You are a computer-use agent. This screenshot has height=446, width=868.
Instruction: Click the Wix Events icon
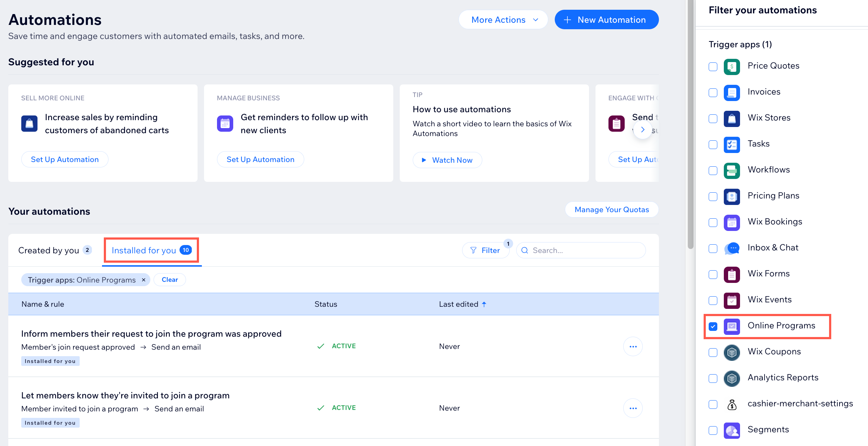(x=732, y=300)
